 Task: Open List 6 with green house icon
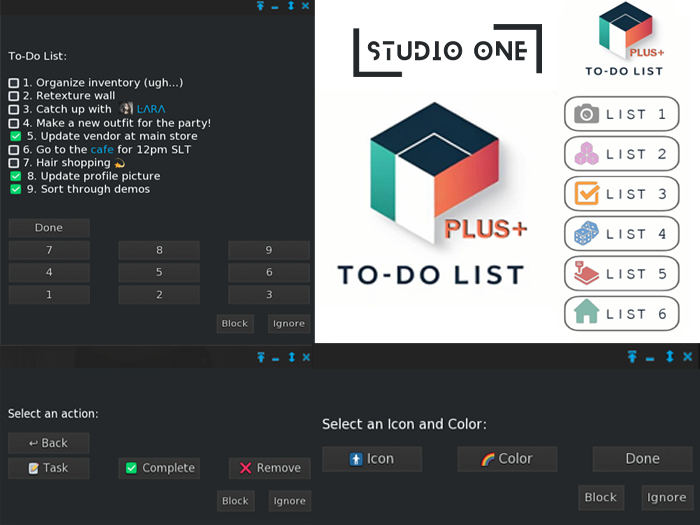coord(621,313)
